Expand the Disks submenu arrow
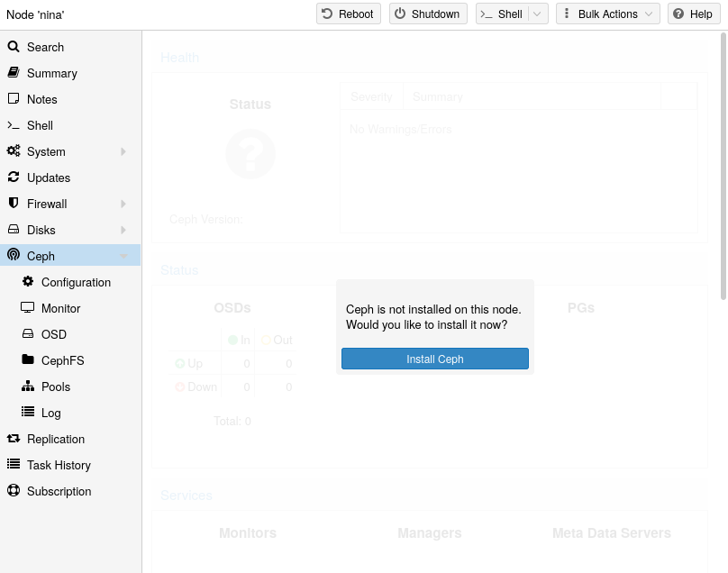728x573 pixels. coord(123,230)
